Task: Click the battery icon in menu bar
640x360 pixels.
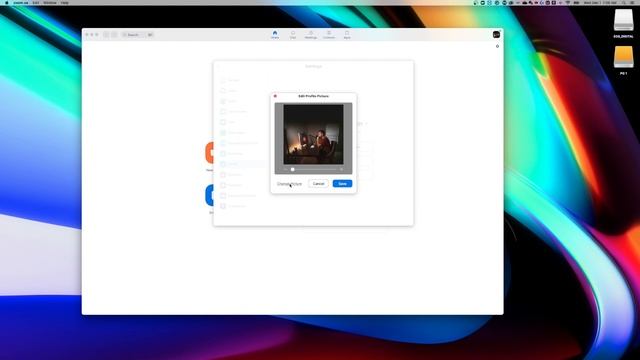Action: point(577,2)
